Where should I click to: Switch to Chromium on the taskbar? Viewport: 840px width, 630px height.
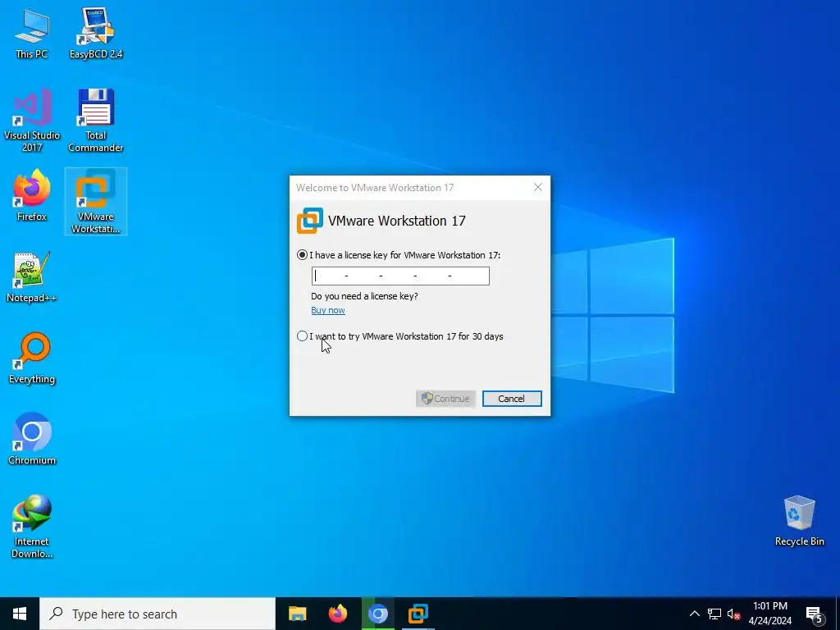coord(377,614)
